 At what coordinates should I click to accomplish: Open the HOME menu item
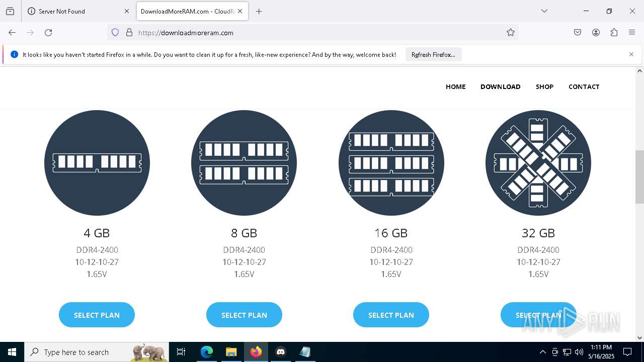point(456,86)
